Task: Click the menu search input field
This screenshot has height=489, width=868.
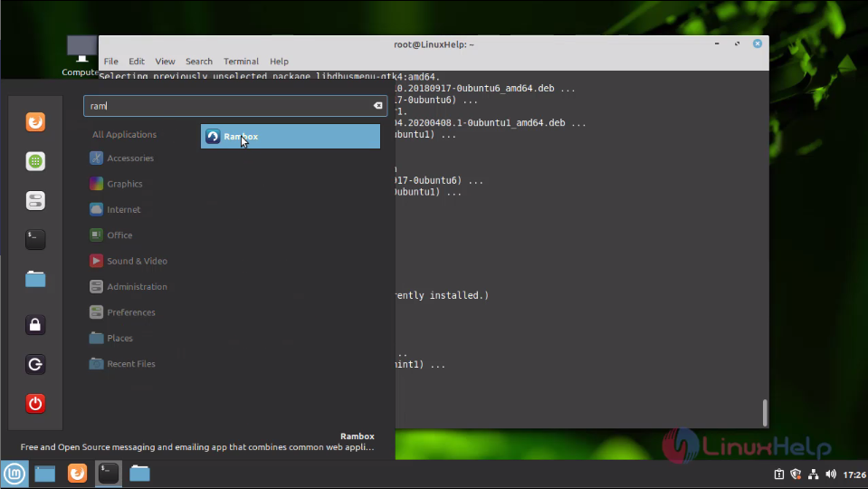Action: point(234,106)
